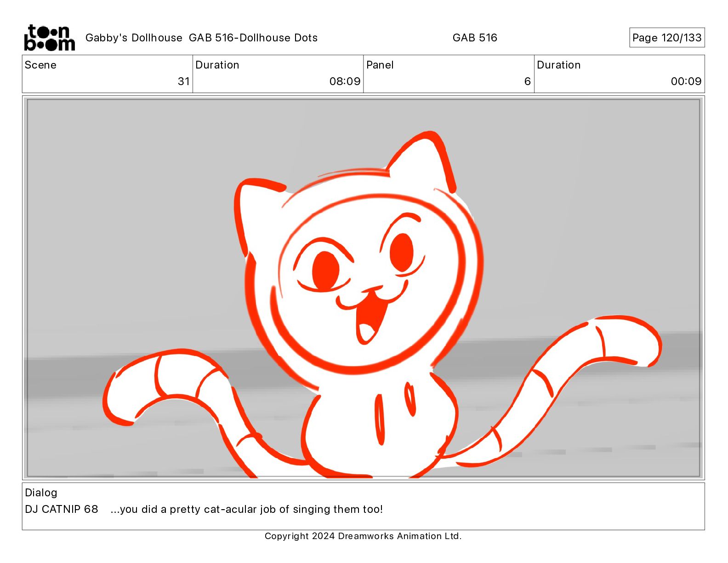Image resolution: width=728 pixels, height=563 pixels.
Task: Click the 'Scene' label
Action: [x=40, y=65]
